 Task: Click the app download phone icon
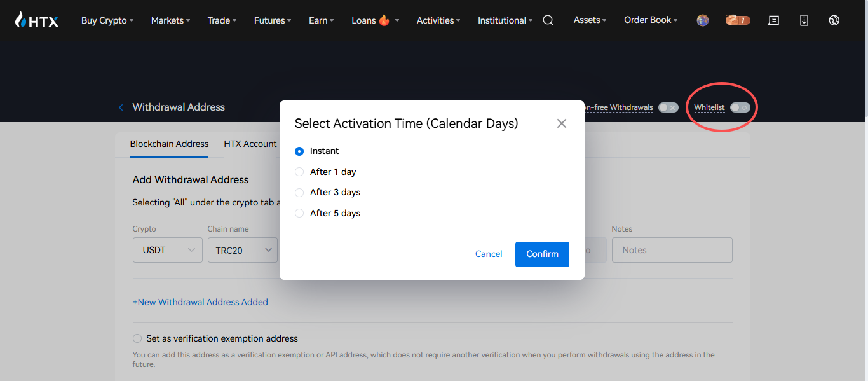pos(804,20)
